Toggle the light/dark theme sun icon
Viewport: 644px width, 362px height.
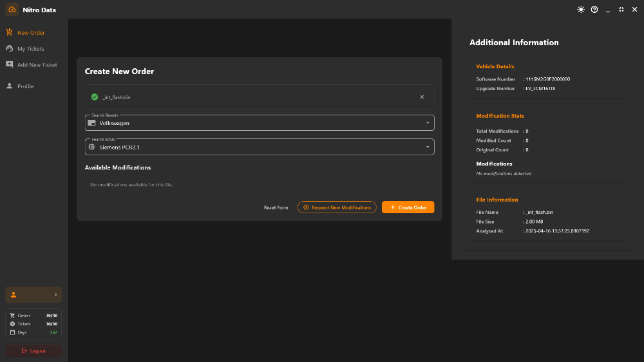click(581, 10)
